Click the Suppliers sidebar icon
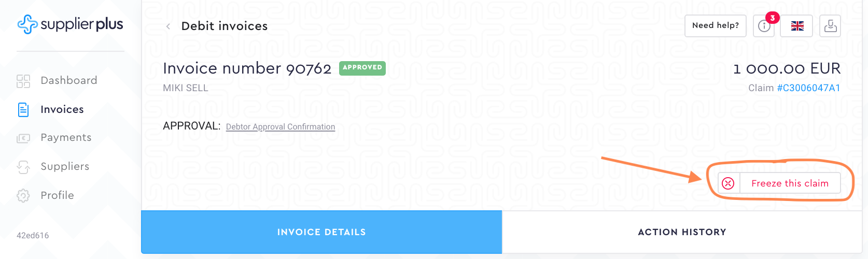Screen dimensions: 868x259 23,167
